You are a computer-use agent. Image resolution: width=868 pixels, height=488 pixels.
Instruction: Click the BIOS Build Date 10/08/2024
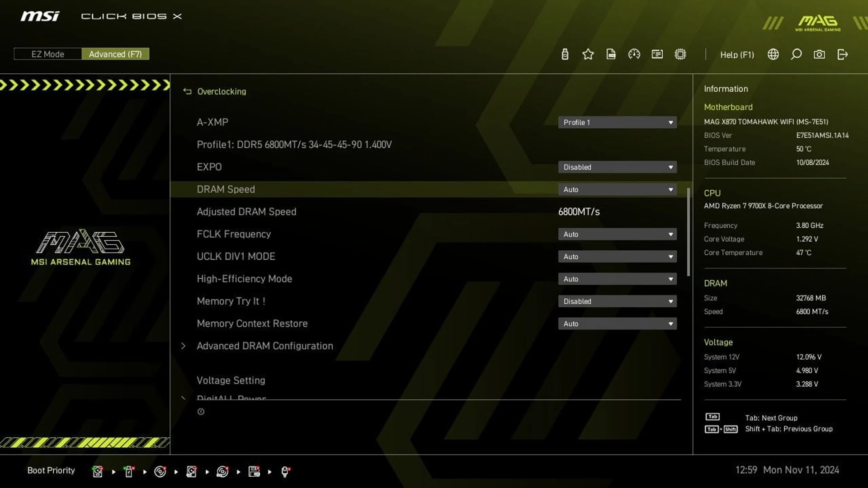(812, 163)
